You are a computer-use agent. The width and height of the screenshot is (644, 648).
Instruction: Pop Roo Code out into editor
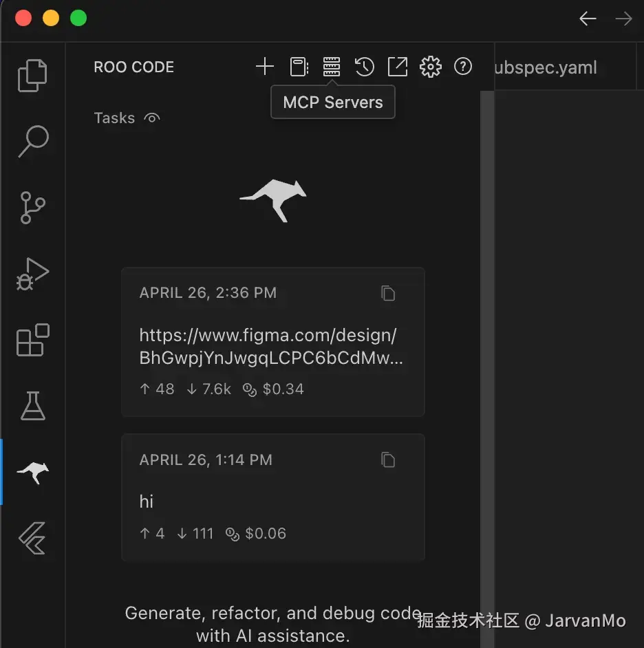tap(398, 67)
